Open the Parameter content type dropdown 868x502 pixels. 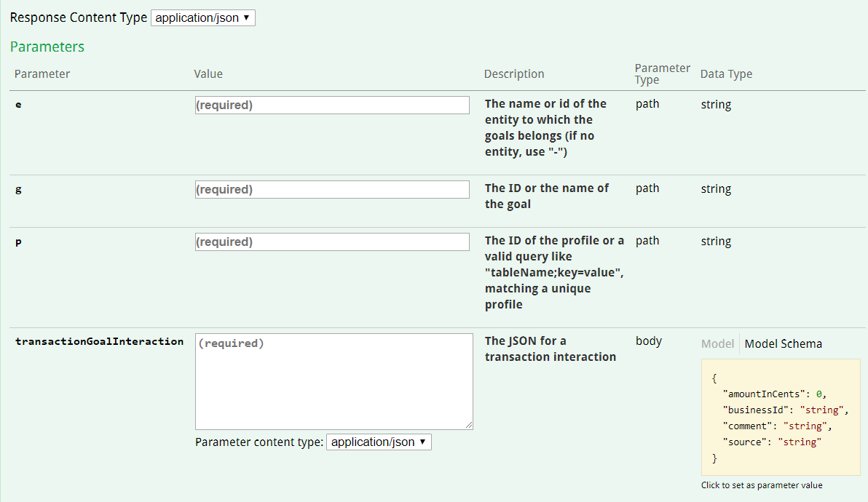(x=379, y=442)
